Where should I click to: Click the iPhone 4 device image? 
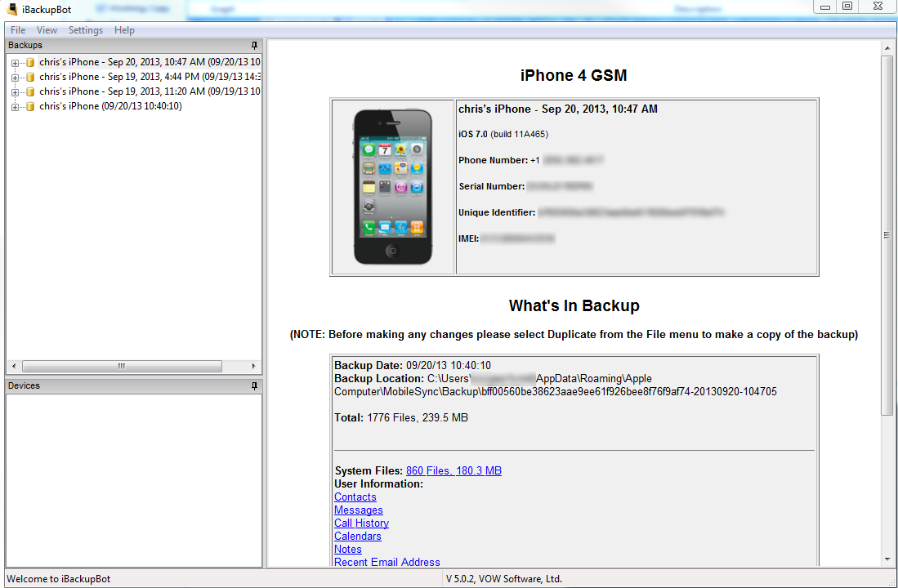(393, 187)
